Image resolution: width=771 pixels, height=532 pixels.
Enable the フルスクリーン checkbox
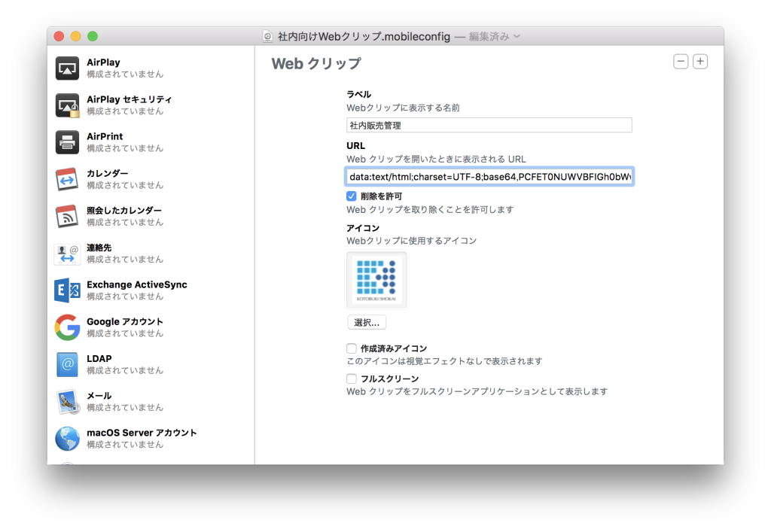(351, 378)
